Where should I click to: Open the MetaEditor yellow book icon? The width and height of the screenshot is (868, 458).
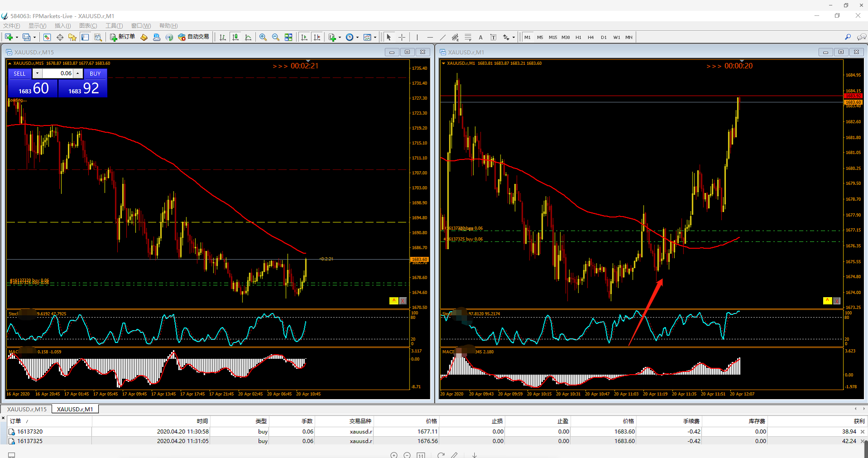(144, 37)
